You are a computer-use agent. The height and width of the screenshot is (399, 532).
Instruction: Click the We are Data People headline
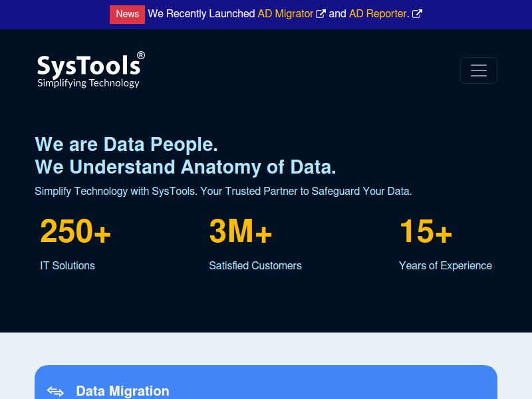126,144
